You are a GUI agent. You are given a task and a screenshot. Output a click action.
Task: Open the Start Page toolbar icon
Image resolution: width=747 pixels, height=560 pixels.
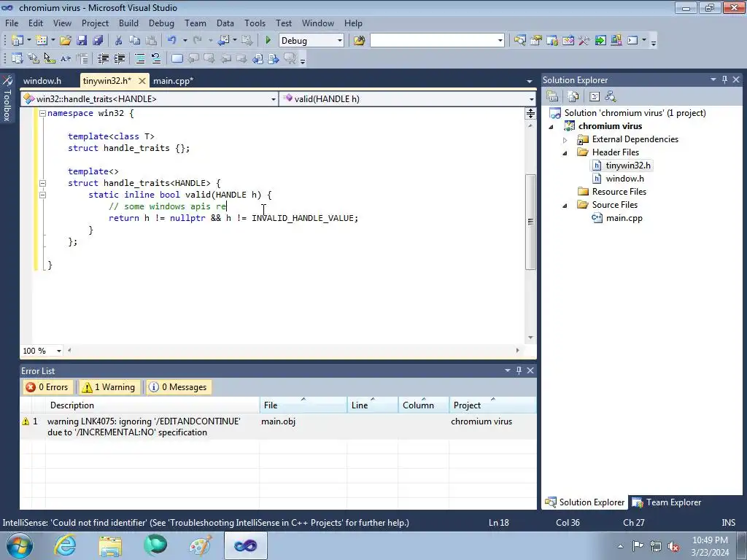[x=600, y=41]
